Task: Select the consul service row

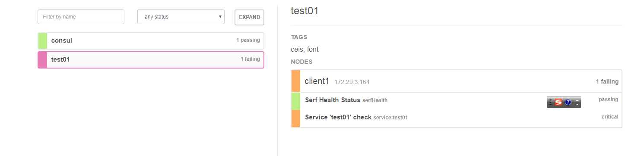Action: [151, 41]
